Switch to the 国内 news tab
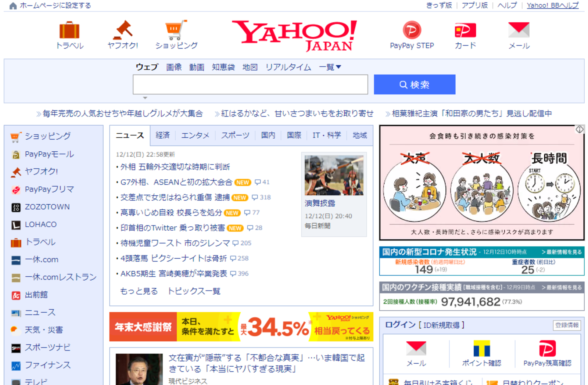The height and width of the screenshot is (385, 588). [x=268, y=135]
